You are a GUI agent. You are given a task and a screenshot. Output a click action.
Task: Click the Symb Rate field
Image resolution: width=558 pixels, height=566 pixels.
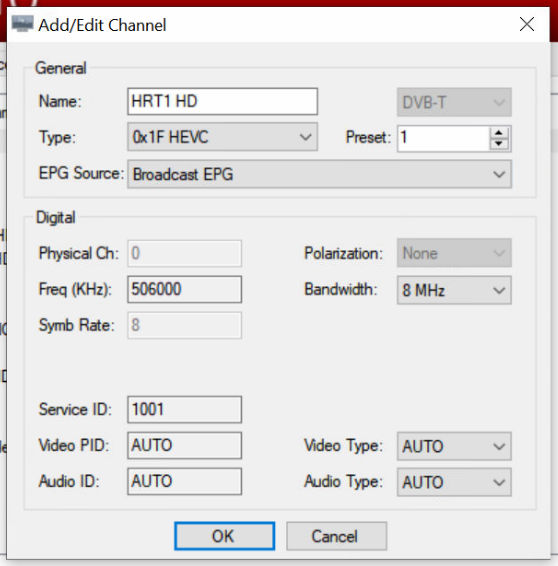point(184,325)
